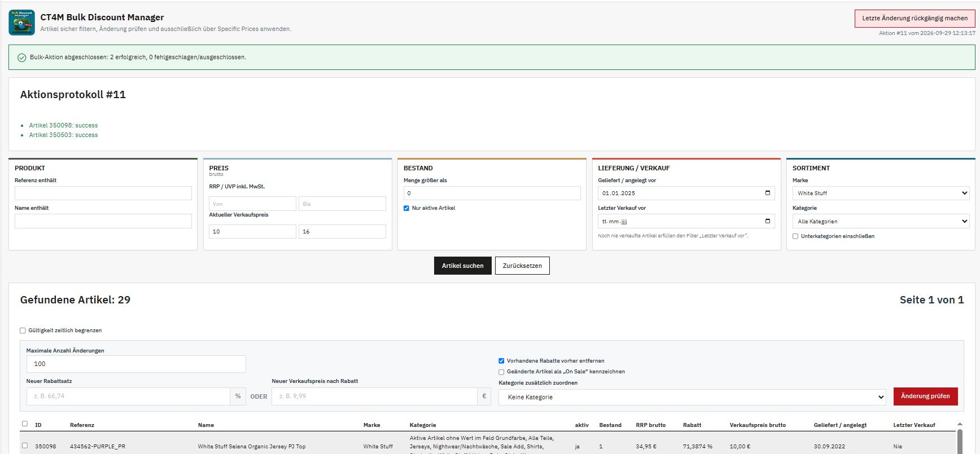This screenshot has height=454, width=980.
Task: Click the Letzter Verkauf column header
Action: [x=914, y=425]
